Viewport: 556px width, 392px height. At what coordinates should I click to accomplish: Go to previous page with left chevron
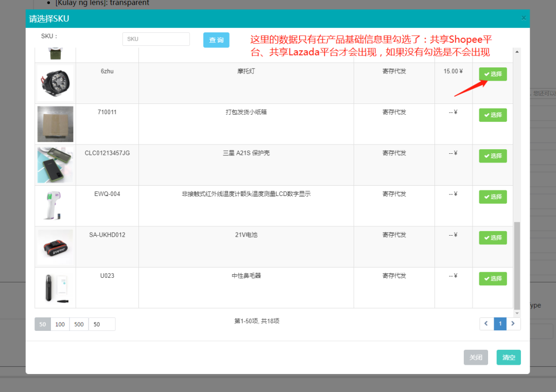click(486, 324)
